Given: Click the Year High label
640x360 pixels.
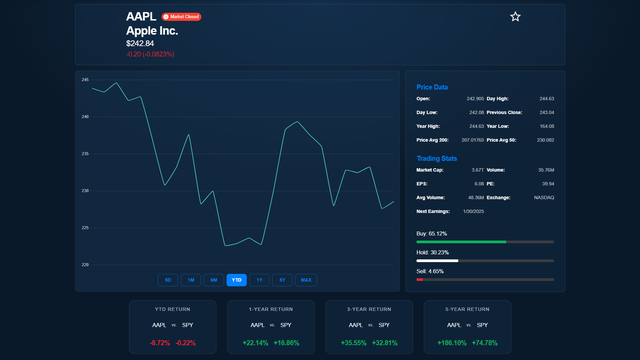Looking at the screenshot, I should point(428,127).
